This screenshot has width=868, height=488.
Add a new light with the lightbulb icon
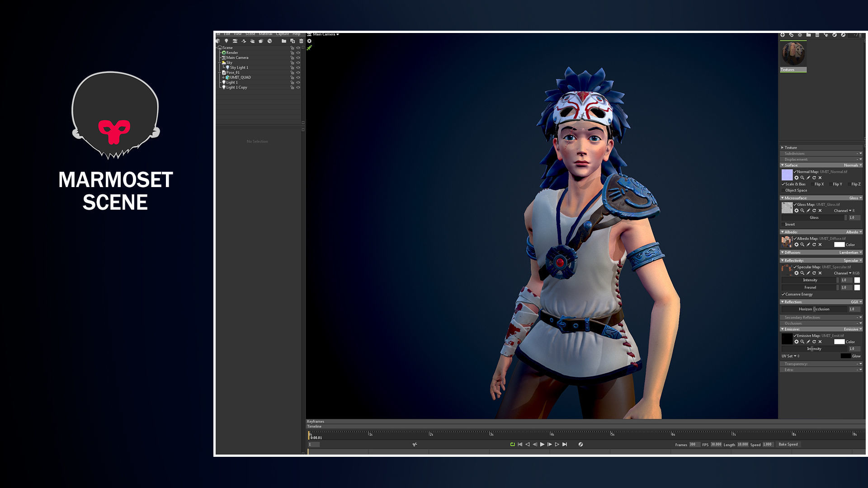226,41
